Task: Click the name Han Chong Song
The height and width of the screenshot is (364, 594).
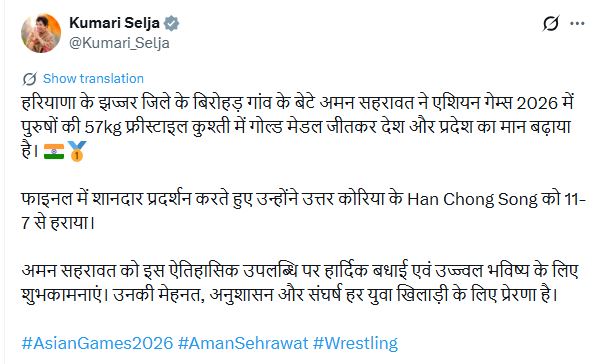Action: point(472,199)
